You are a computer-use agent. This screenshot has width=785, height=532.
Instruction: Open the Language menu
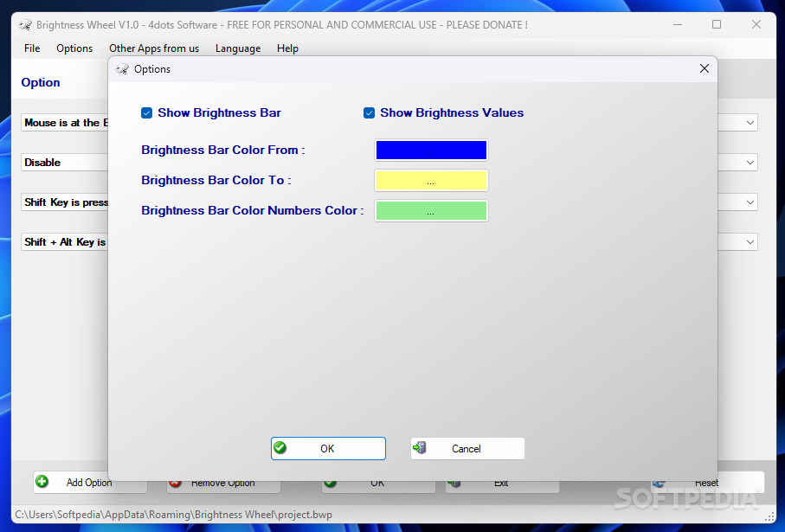tap(238, 48)
